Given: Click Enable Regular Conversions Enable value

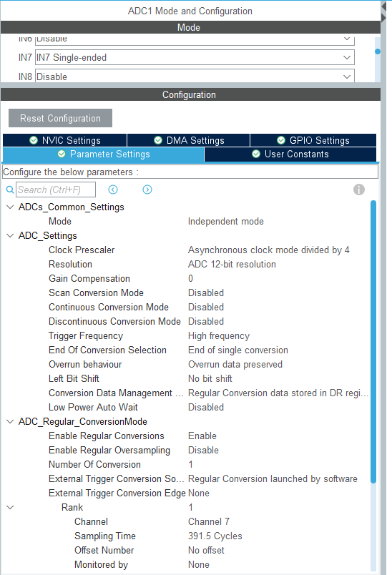Looking at the screenshot, I should coord(202,436).
